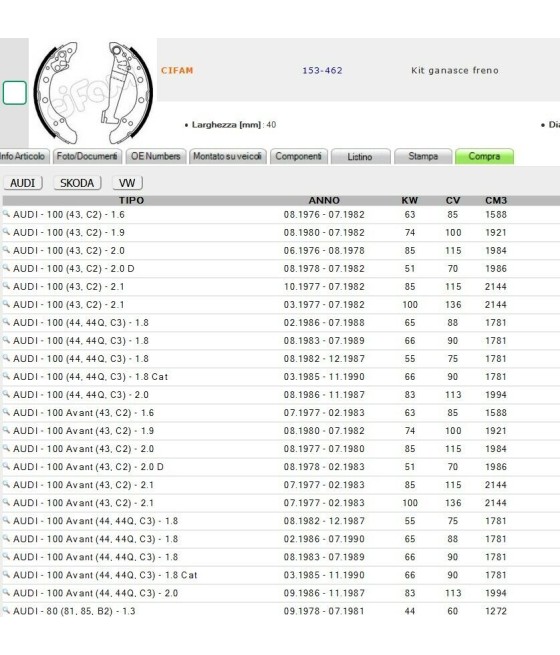Click the CV column header

[x=453, y=201]
